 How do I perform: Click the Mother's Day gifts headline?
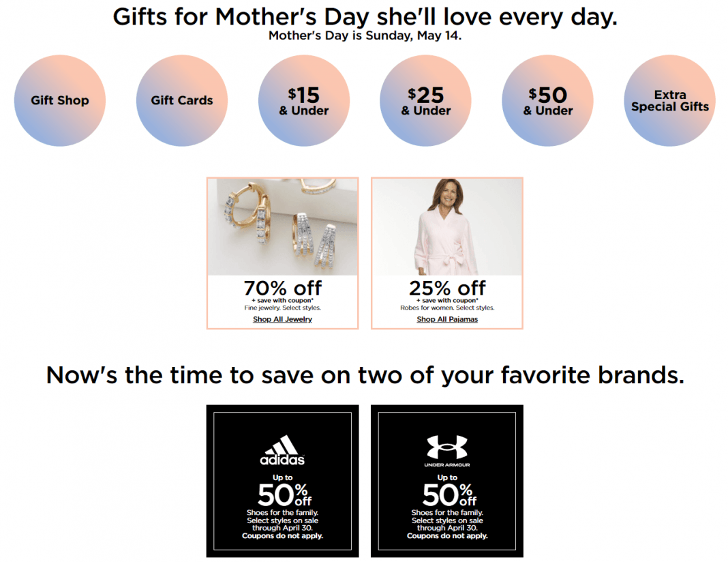[x=364, y=16]
